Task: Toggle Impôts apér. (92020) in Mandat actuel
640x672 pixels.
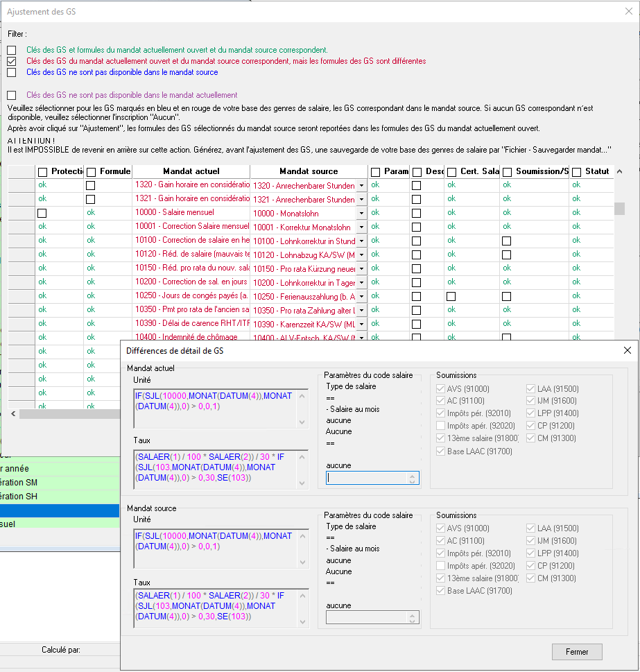Action: click(x=440, y=426)
